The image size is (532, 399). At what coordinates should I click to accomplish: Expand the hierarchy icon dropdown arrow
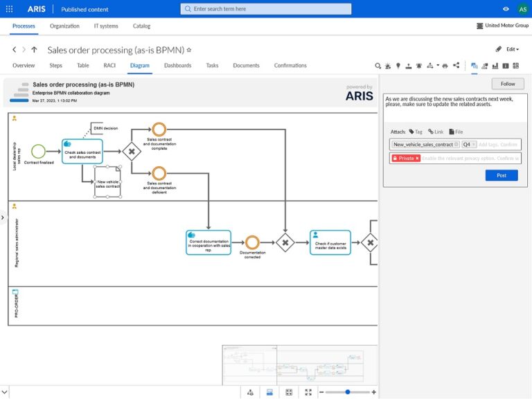click(437, 66)
